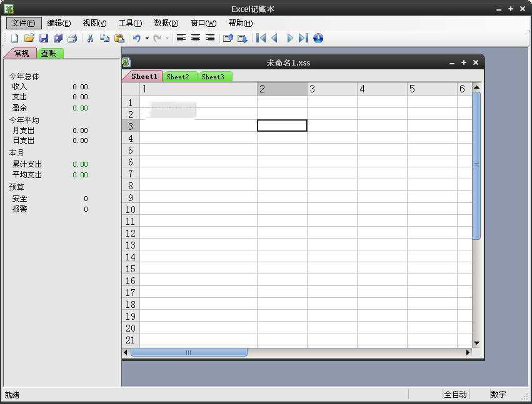This screenshot has width=532, height=404.
Task: Select row header 3
Action: tap(131, 126)
